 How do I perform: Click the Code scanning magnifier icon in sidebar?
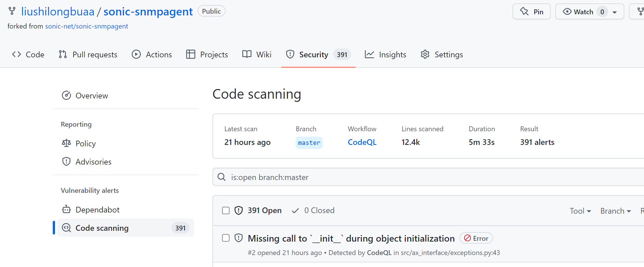[66, 228]
